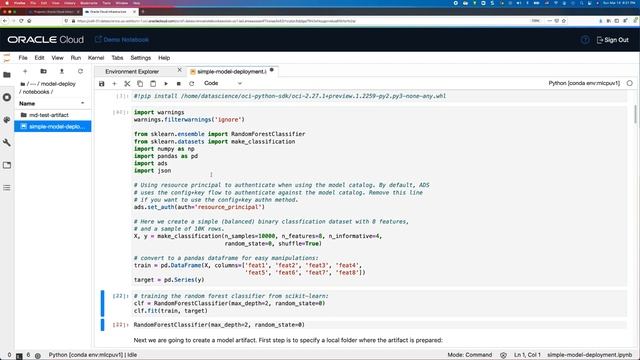640x360 pixels.
Task: Open the open tabs sidebar icon
Action: [7, 165]
